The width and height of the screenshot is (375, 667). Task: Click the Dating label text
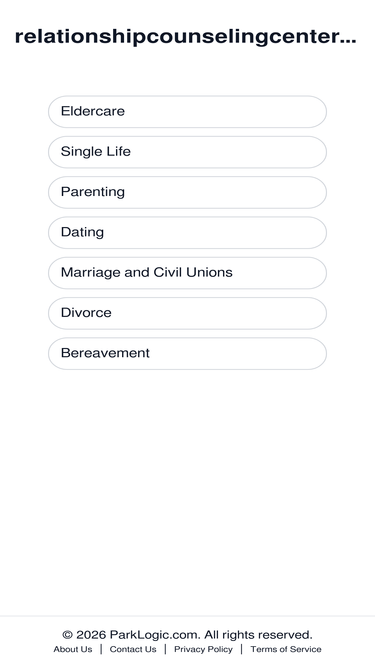[x=82, y=232]
